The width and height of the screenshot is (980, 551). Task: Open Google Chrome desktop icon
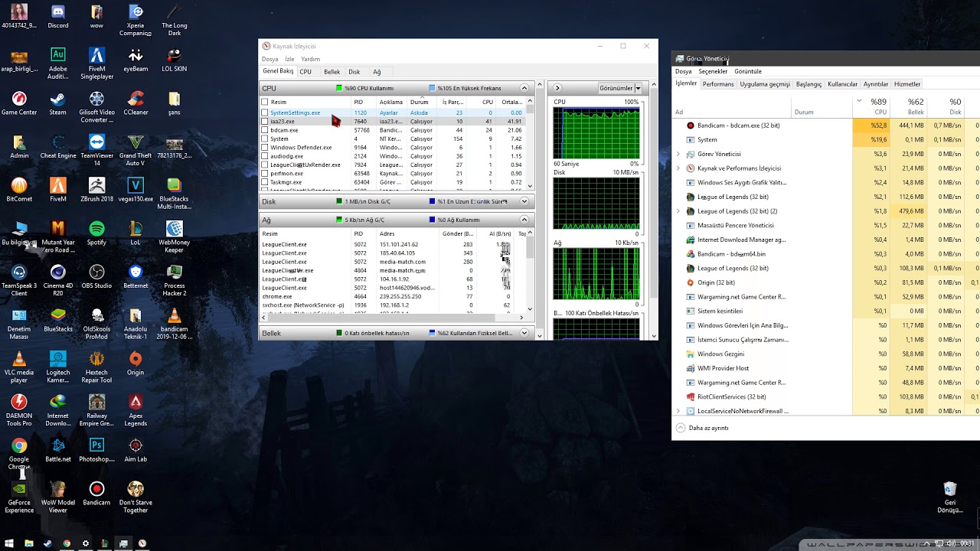(x=19, y=453)
